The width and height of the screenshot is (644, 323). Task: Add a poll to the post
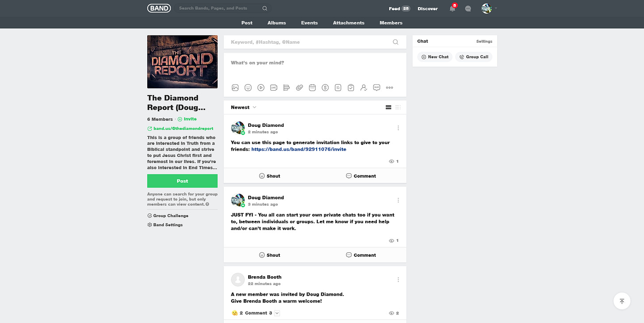pyautogui.click(x=287, y=87)
